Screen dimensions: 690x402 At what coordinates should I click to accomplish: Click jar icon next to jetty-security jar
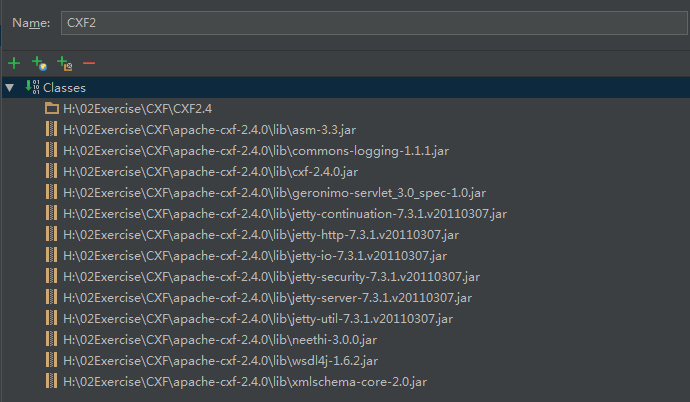(x=51, y=276)
